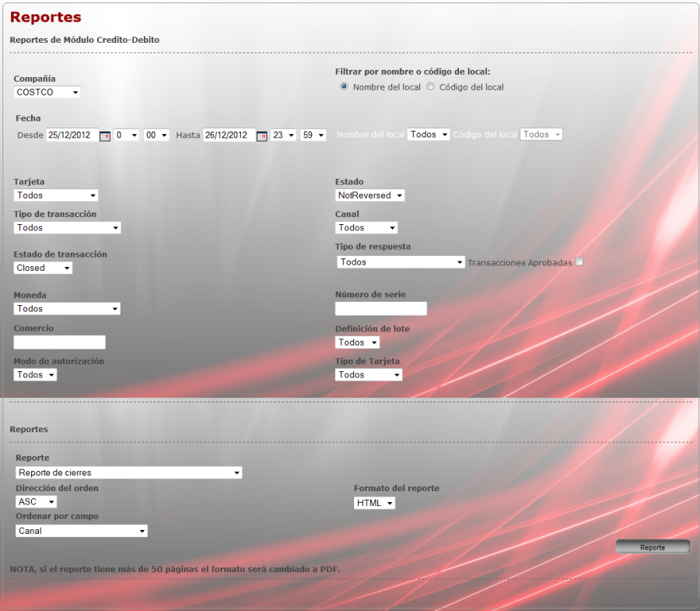The image size is (700, 611).
Task: Click the Reportes de Módulo Credito-Debito subtitle
Action: (84, 40)
